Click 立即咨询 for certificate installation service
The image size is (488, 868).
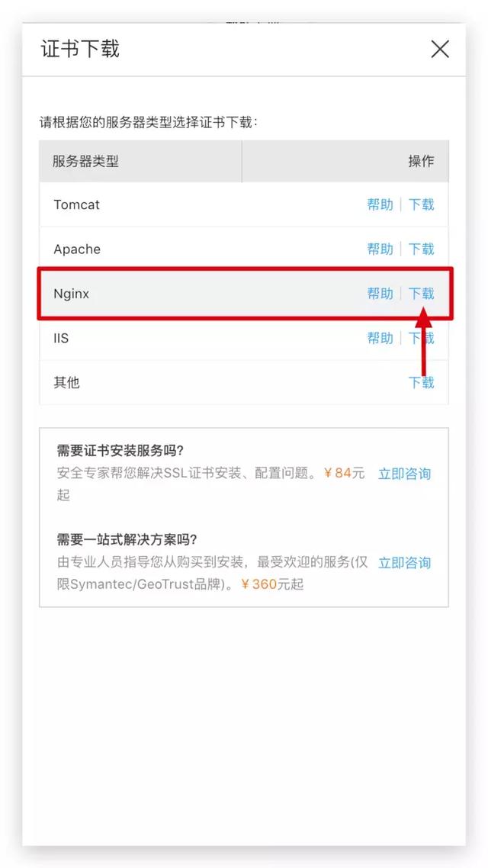pyautogui.click(x=404, y=474)
